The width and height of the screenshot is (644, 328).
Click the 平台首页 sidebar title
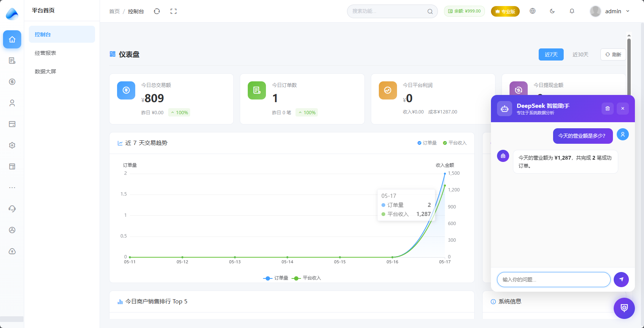pos(43,11)
